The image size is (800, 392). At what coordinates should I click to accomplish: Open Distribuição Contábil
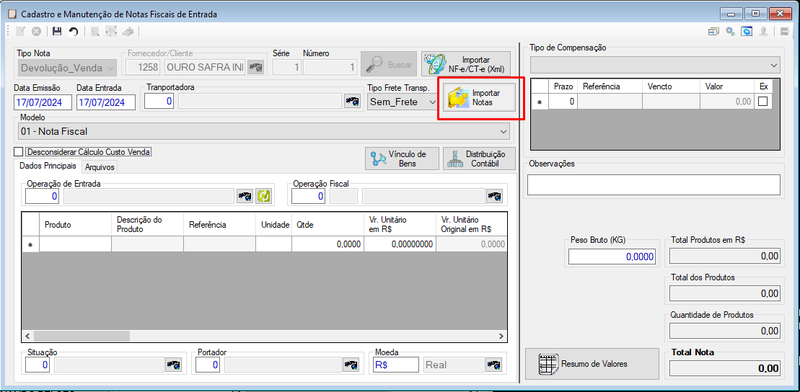pos(479,159)
